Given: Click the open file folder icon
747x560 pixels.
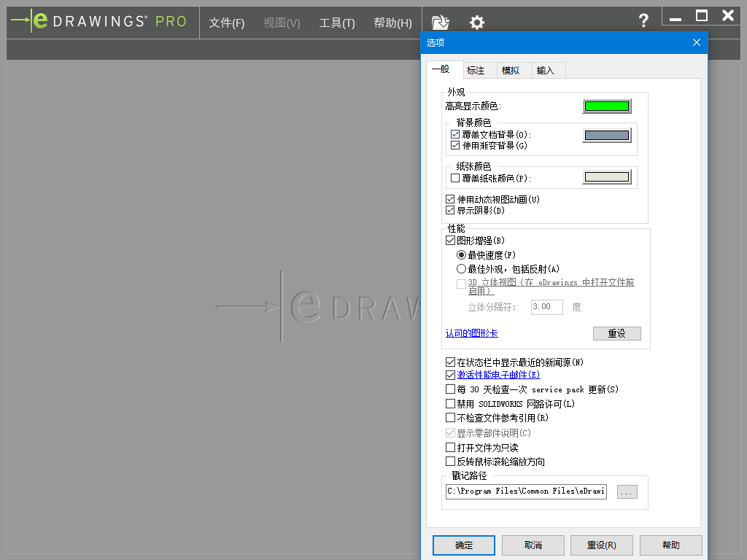Looking at the screenshot, I should 440,23.
